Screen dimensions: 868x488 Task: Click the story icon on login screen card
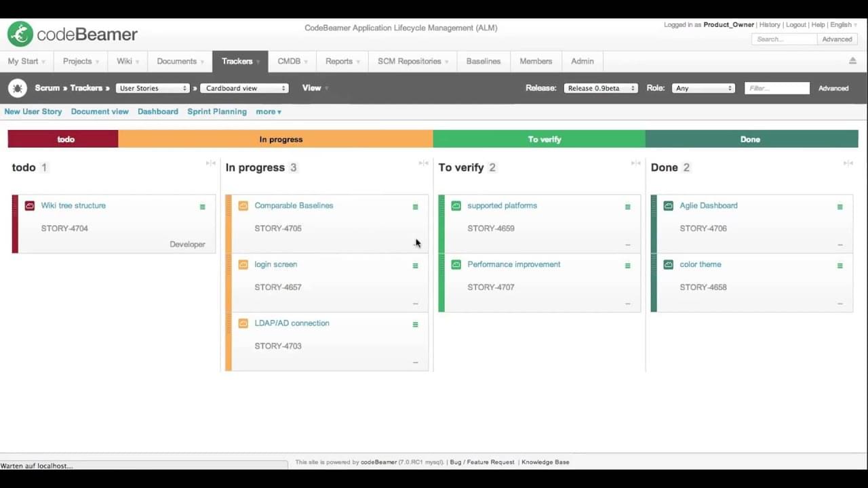pyautogui.click(x=243, y=265)
